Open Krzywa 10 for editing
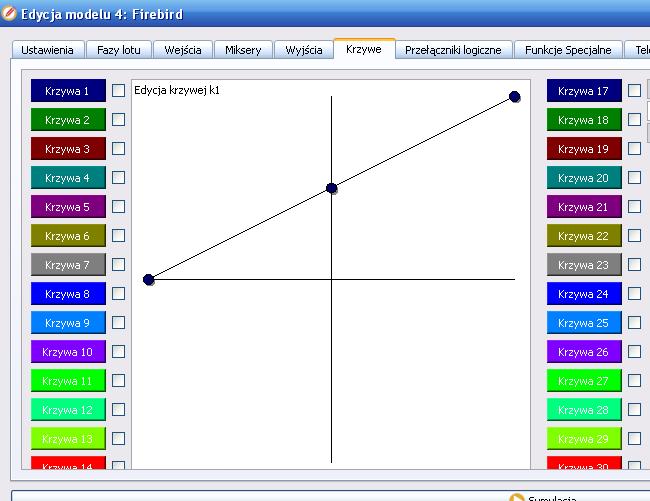The width and height of the screenshot is (650, 501). [68, 352]
